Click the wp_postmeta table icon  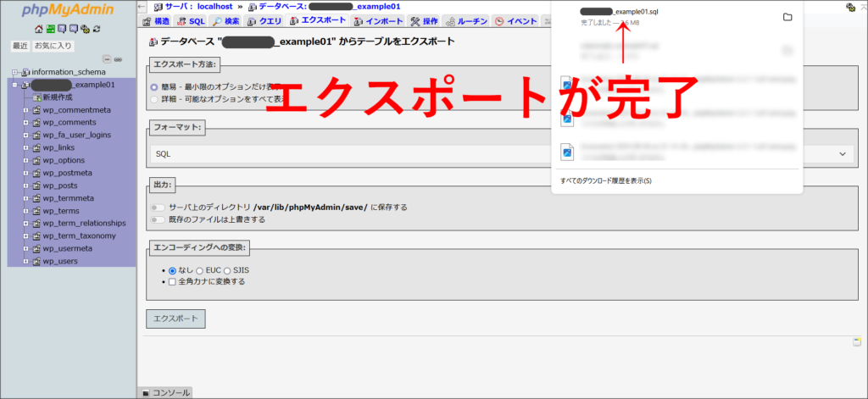(37, 173)
